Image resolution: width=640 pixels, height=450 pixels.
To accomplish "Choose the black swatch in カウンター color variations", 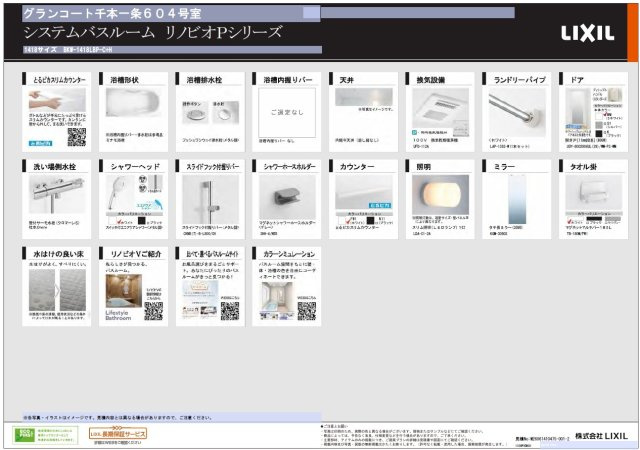I will point(370,221).
